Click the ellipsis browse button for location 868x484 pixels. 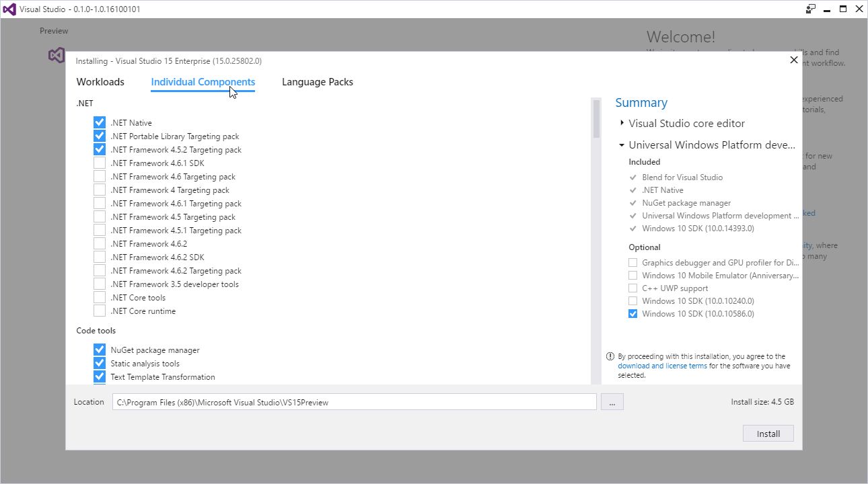612,402
